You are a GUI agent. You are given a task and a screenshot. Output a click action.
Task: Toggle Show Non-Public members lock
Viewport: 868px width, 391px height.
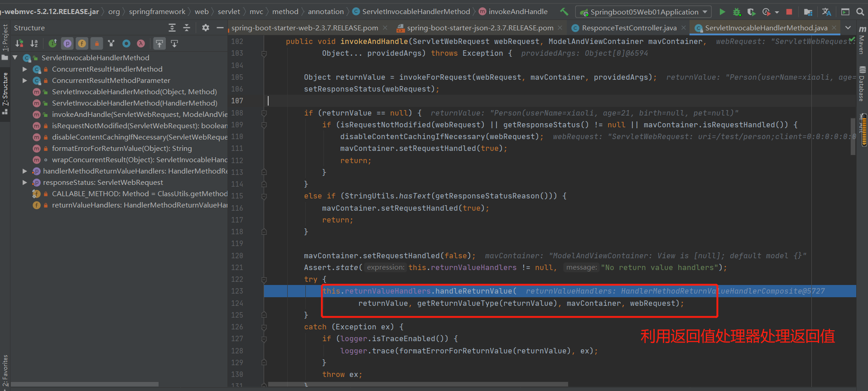point(96,43)
